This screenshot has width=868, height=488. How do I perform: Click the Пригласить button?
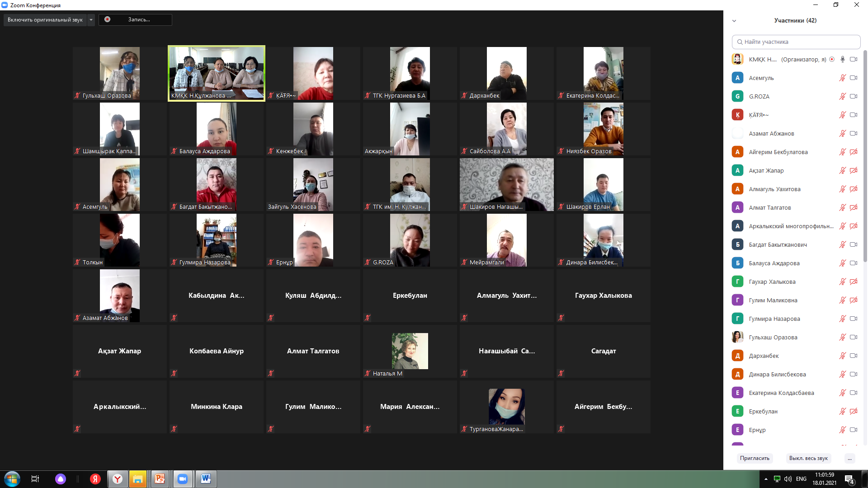[x=755, y=458]
